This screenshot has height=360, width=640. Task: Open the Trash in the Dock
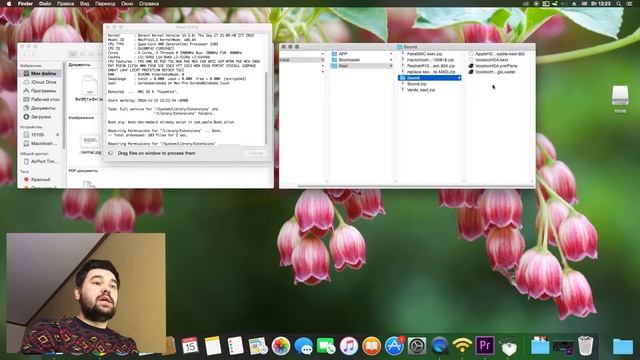[x=586, y=346]
